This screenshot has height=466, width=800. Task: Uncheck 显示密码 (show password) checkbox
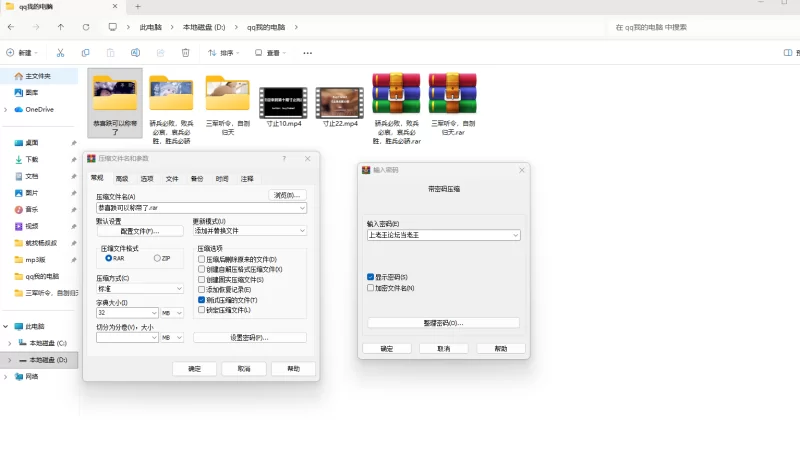371,277
